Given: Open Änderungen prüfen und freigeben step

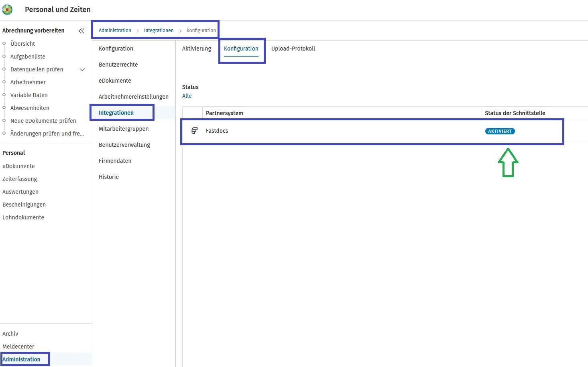Looking at the screenshot, I should coord(47,134).
